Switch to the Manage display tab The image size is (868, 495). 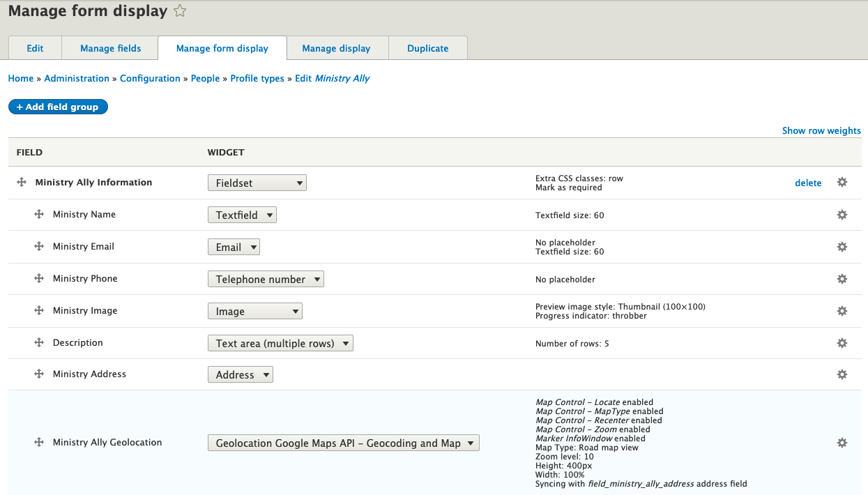click(337, 47)
